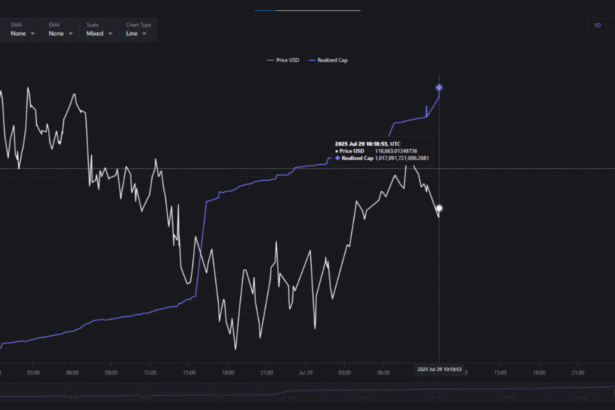
Task: Click the purple line swatch beside Realized Cap
Action: pos(312,61)
